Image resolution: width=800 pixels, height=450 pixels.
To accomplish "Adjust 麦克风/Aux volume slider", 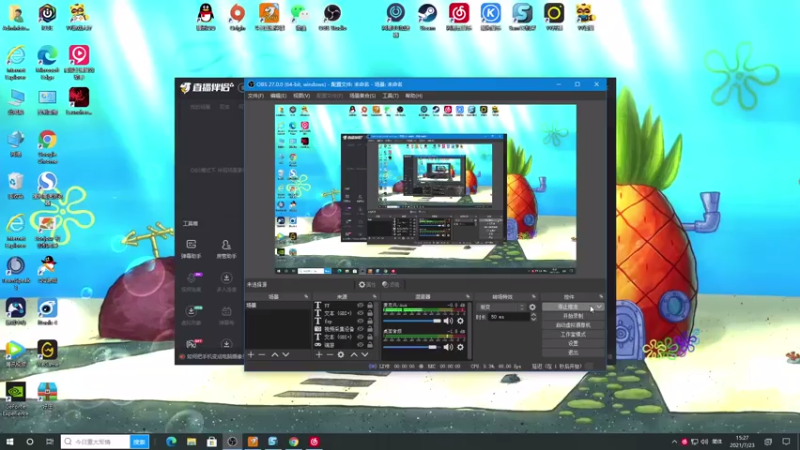I will 412,321.
